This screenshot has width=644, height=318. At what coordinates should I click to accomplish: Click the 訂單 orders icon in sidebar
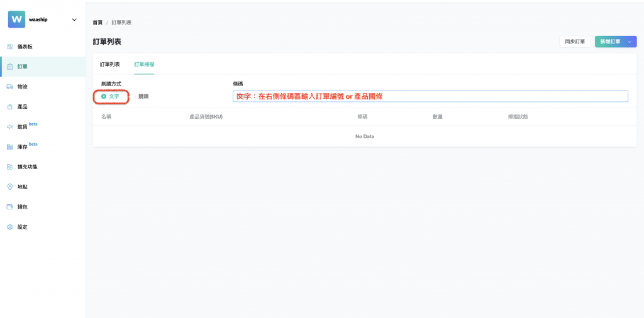click(10, 67)
